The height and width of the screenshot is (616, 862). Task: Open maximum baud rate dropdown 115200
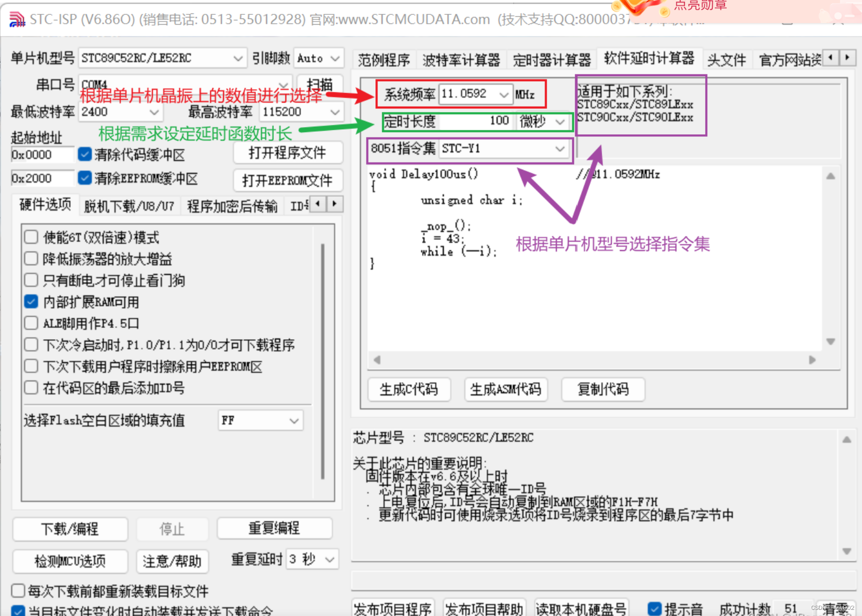[301, 112]
